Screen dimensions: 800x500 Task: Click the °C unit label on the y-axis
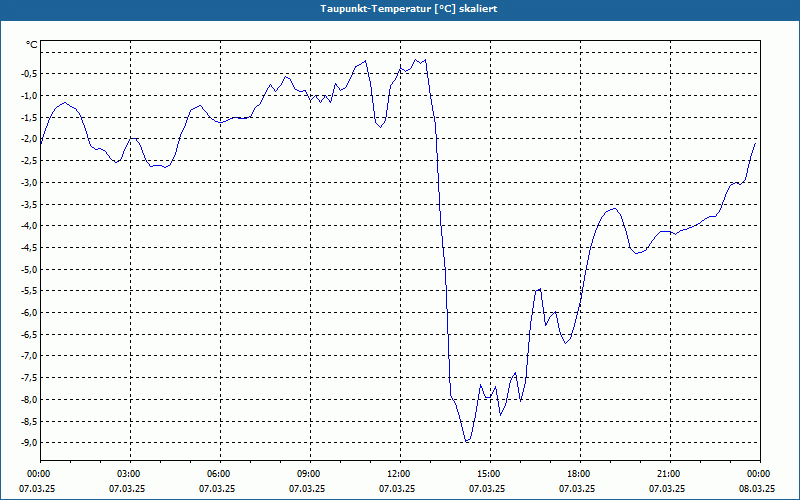pyautogui.click(x=31, y=45)
